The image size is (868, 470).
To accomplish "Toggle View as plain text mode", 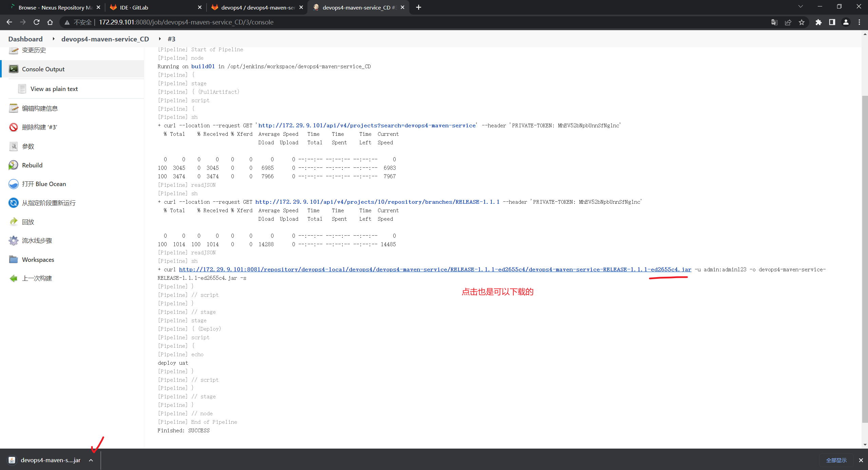I will pos(54,88).
